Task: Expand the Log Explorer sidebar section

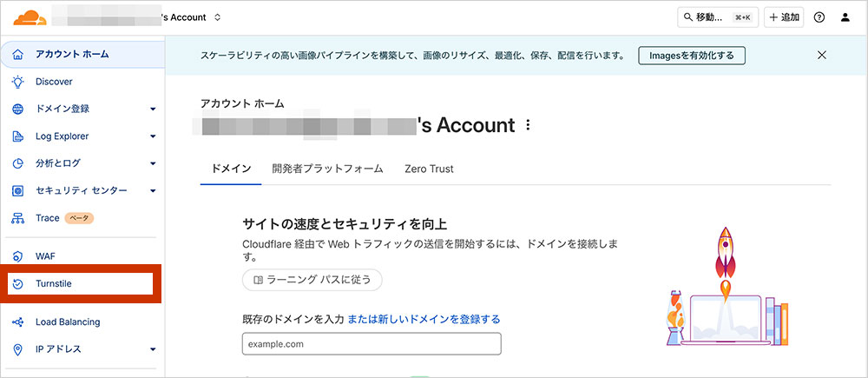Action: (153, 136)
